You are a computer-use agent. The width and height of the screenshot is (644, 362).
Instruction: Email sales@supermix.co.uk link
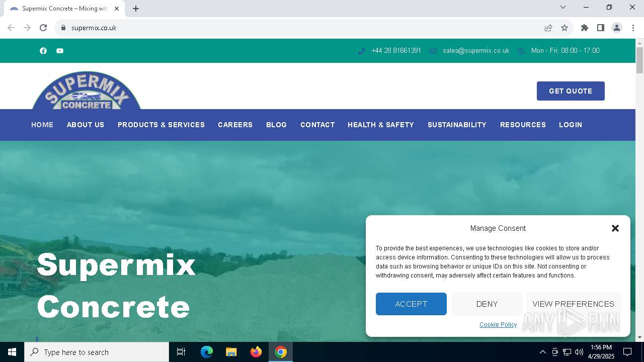click(476, 51)
